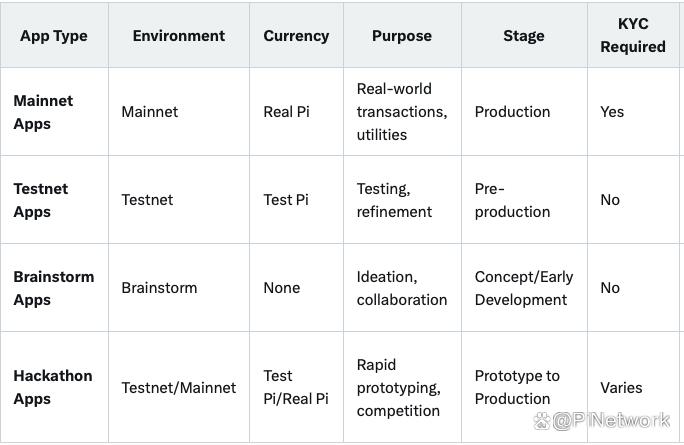Select the Testnet Apps row label

40,200
